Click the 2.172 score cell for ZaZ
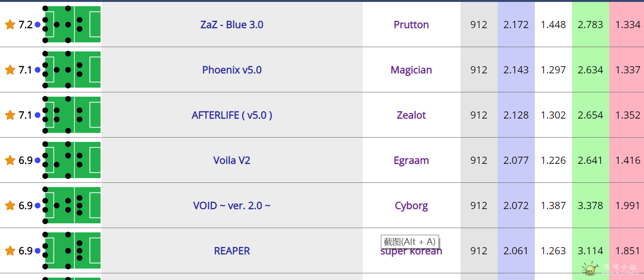This screenshot has height=280, width=644. point(516,24)
